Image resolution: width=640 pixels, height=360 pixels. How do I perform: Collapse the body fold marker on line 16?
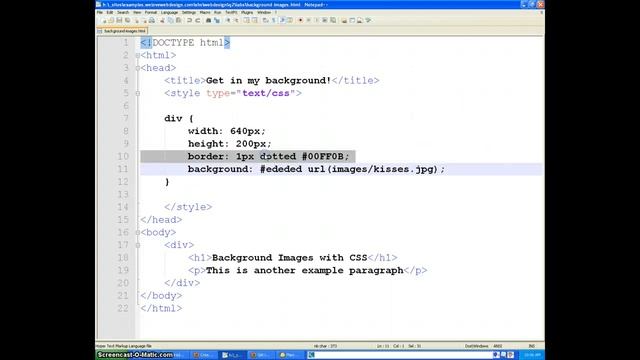138,232
